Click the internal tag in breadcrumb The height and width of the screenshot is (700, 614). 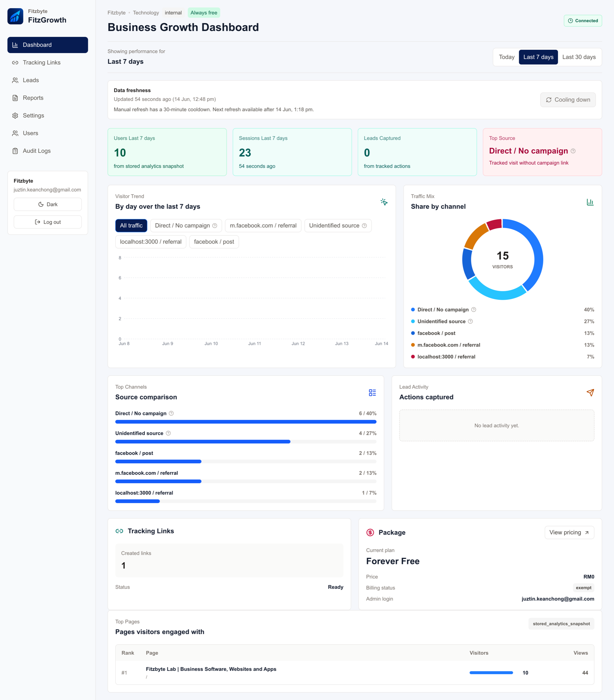coord(173,13)
